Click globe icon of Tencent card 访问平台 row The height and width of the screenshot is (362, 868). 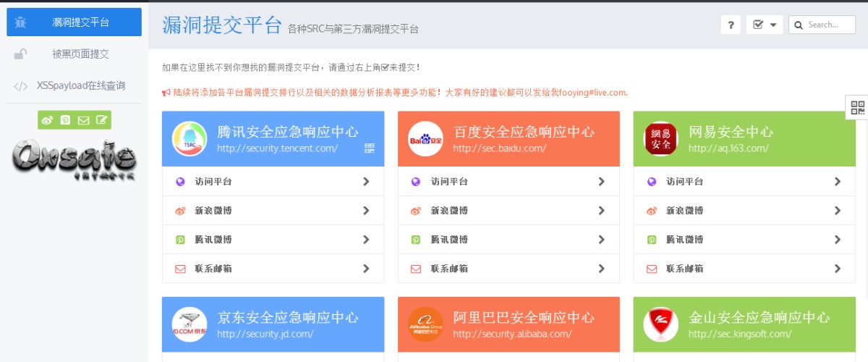point(180,182)
